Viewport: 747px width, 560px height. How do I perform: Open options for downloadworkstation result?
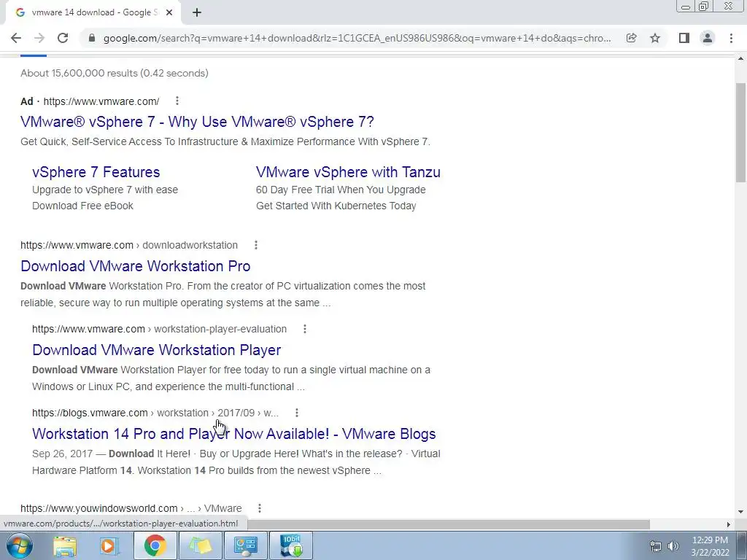[x=256, y=245]
